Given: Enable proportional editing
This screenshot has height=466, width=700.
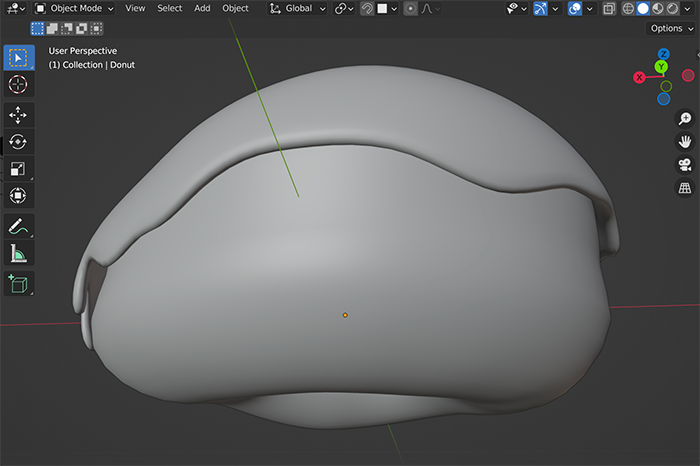Looking at the screenshot, I should click(411, 9).
